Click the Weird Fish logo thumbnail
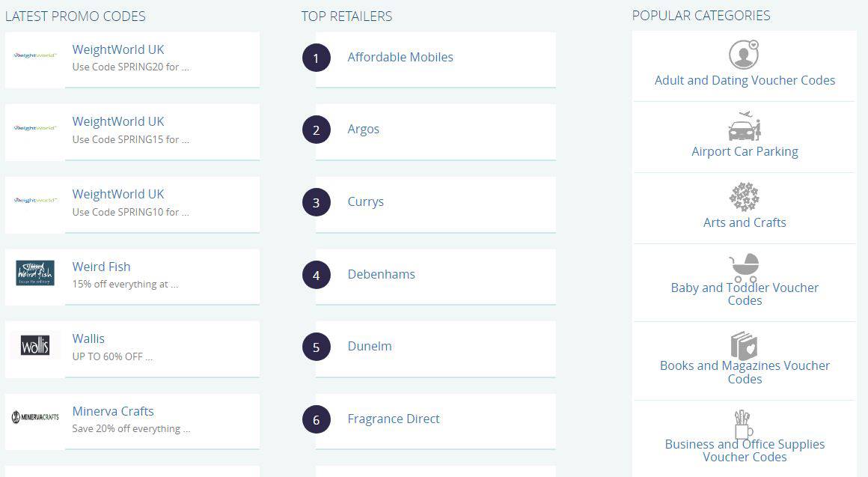Viewport: 868px width, 477px height. [x=35, y=273]
